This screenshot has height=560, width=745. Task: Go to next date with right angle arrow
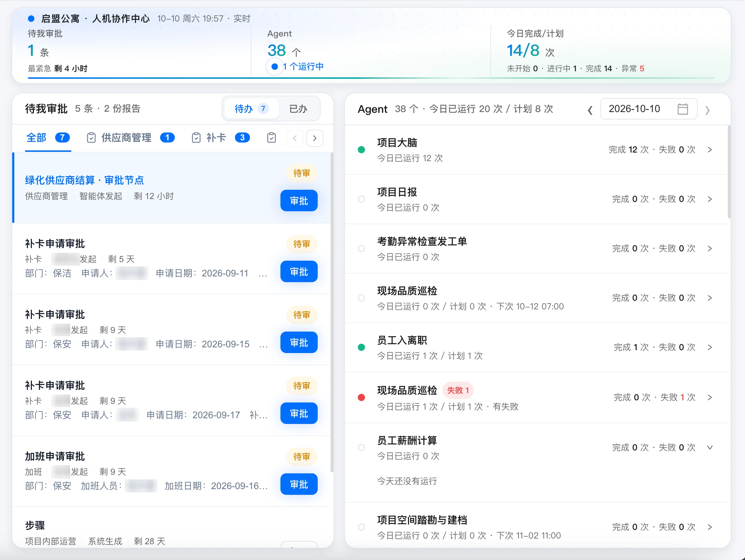click(x=707, y=110)
